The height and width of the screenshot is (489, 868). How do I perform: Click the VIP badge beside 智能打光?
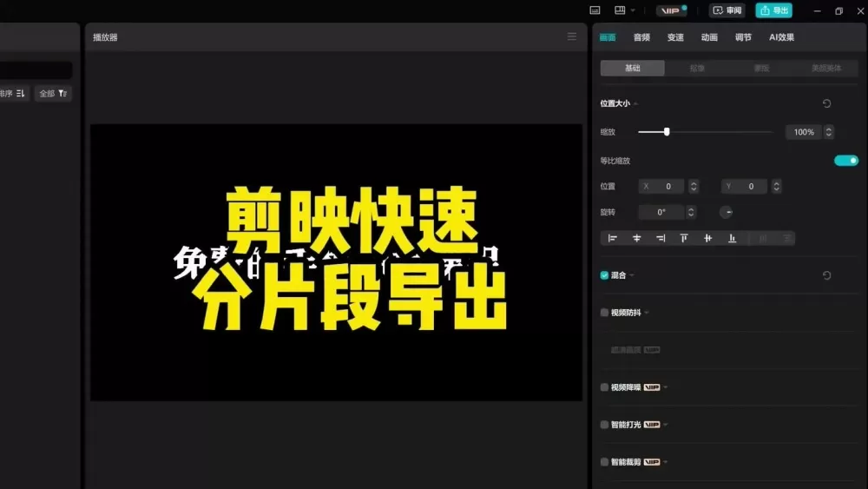[652, 425]
